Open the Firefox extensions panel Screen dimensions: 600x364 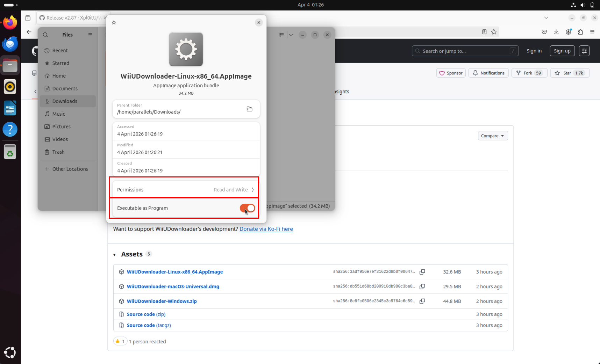(x=580, y=32)
